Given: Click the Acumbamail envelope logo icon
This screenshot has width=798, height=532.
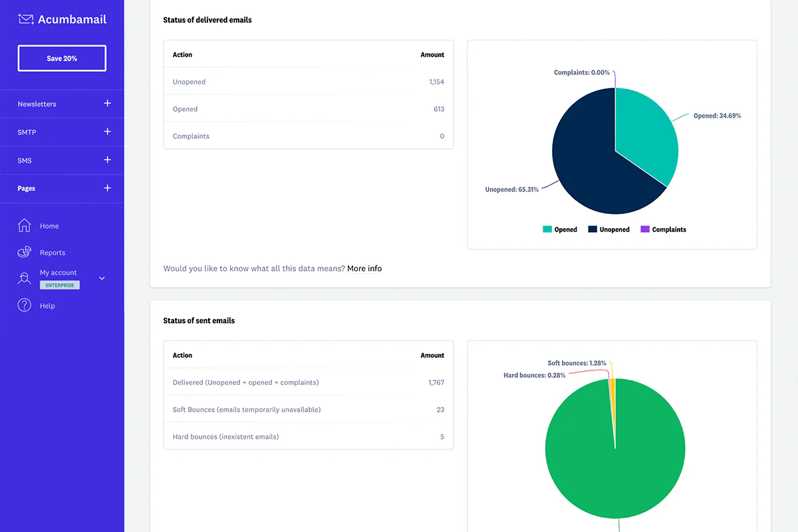Looking at the screenshot, I should click(26, 19).
